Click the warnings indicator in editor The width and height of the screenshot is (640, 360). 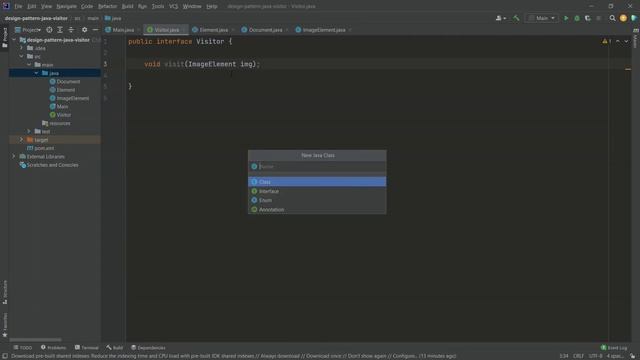[x=607, y=41]
